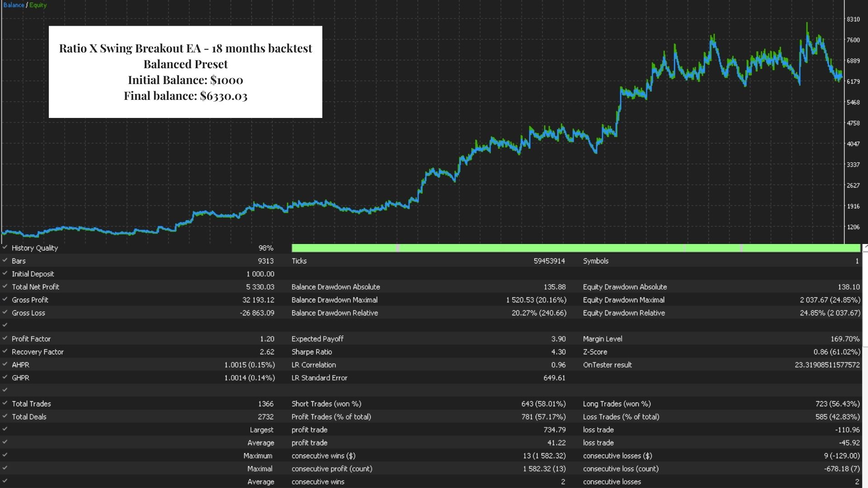This screenshot has height=488, width=868.
Task: Click the checkmark beside Gross Loss
Action: coord(5,312)
